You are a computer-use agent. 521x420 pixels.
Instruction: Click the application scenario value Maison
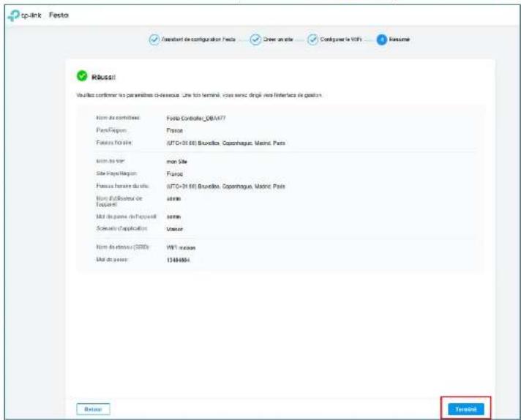[x=175, y=229]
